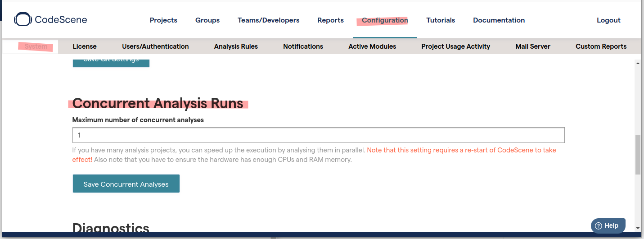Switch to the License tab
Viewport: 644px width, 239px height.
(85, 46)
